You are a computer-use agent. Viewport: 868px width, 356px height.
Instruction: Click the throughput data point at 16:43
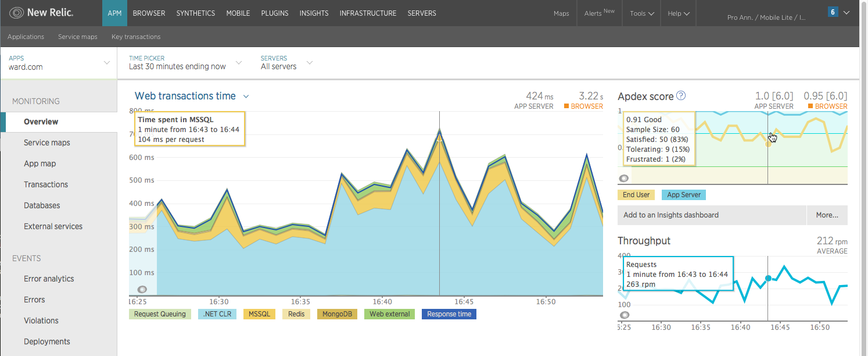(768, 279)
